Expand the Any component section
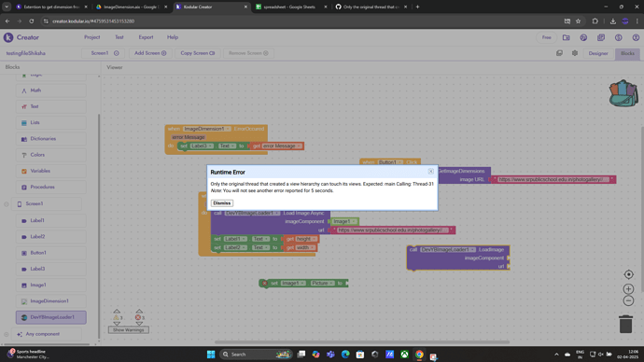This screenshot has height=362, width=644. click(x=7, y=334)
